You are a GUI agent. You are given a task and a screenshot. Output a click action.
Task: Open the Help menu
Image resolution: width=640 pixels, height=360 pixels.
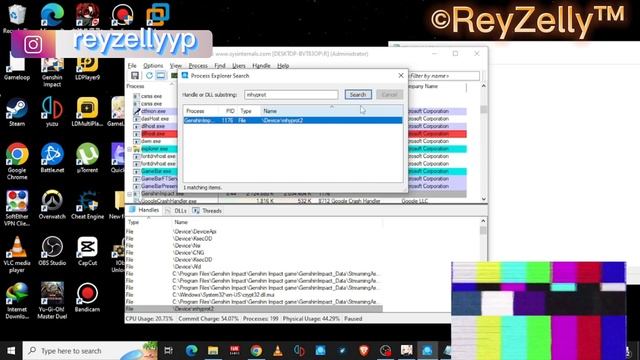coord(283,66)
